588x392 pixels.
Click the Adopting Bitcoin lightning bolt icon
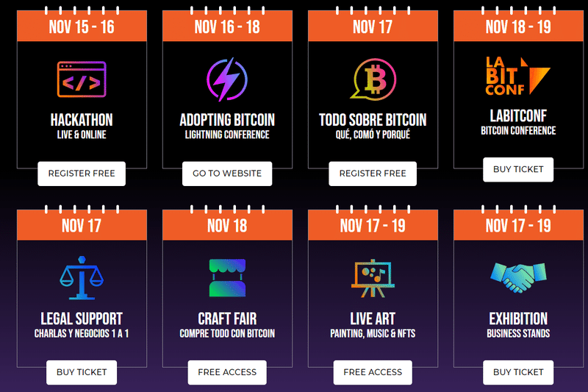click(227, 79)
